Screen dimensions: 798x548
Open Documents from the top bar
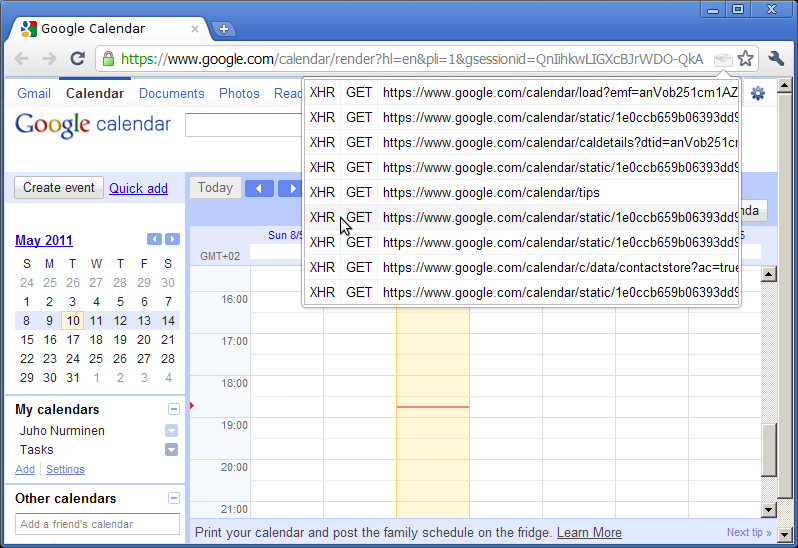click(x=172, y=94)
